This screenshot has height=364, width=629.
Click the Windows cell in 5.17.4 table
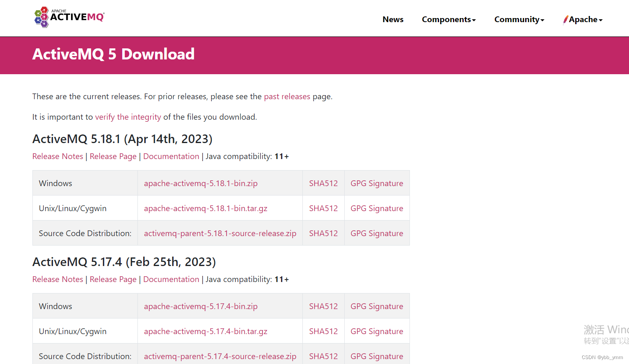point(85,306)
